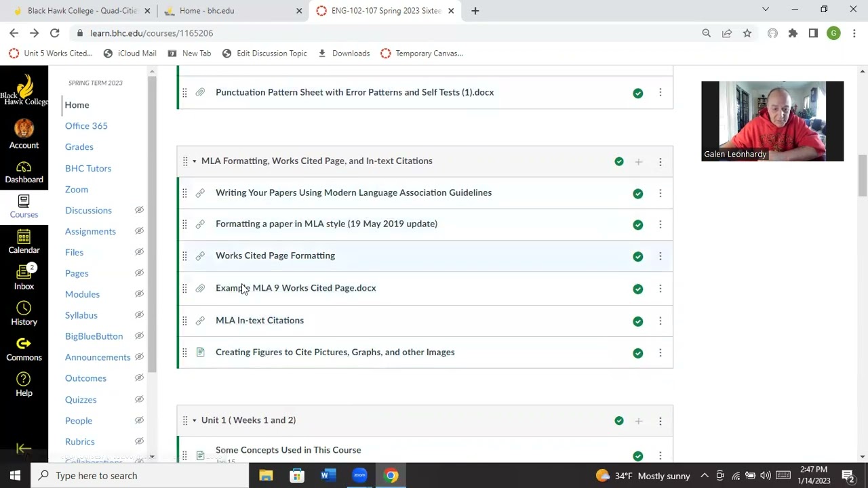
Task: Click the Windows search box
Action: [x=139, y=476]
